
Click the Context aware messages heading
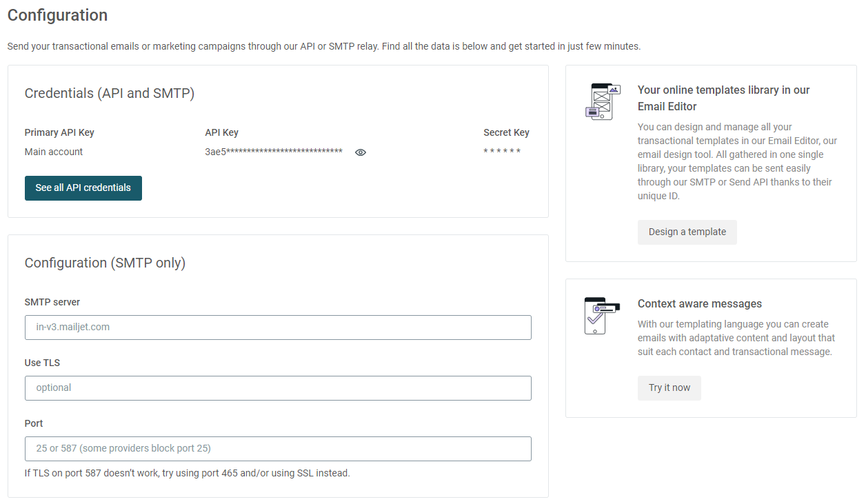[x=699, y=303]
